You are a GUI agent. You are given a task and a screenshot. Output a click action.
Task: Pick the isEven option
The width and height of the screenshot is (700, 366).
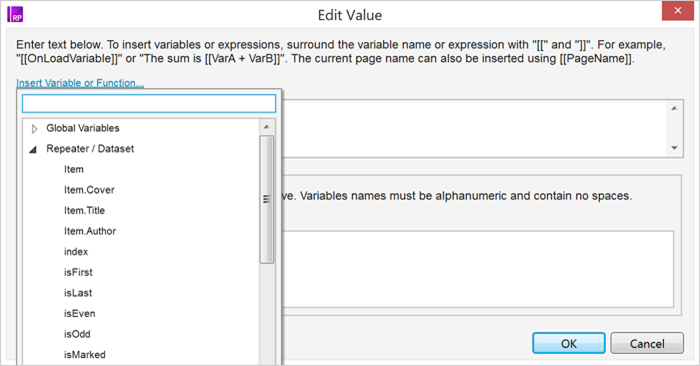pos(79,313)
